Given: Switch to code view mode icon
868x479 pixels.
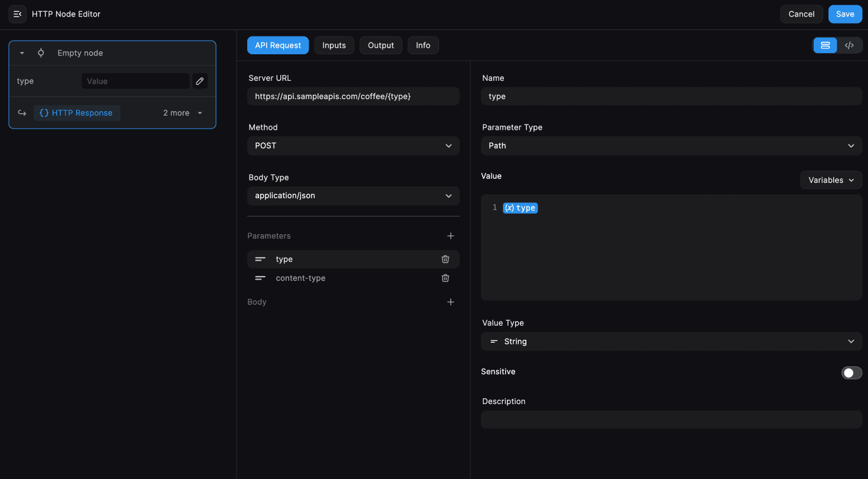Looking at the screenshot, I should point(849,45).
